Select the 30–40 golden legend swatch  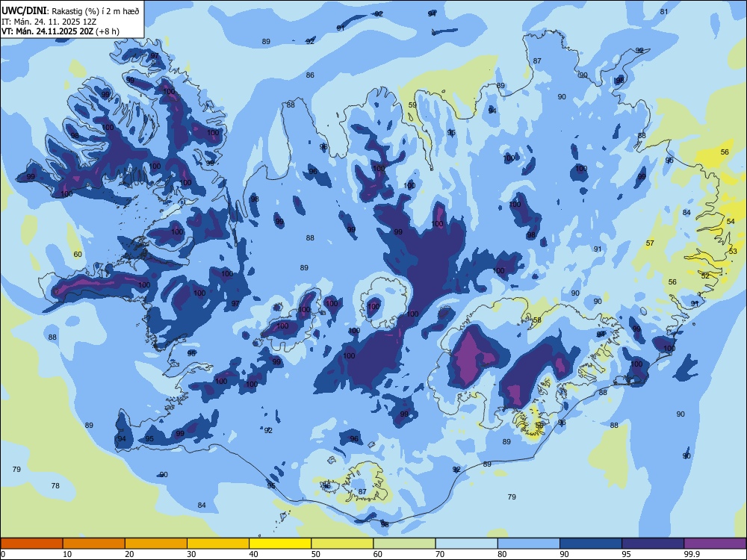(218, 544)
